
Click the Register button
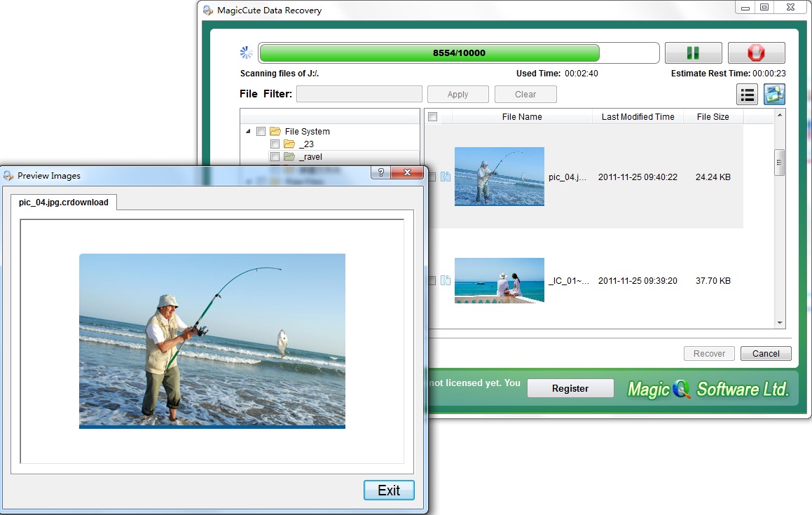point(570,388)
